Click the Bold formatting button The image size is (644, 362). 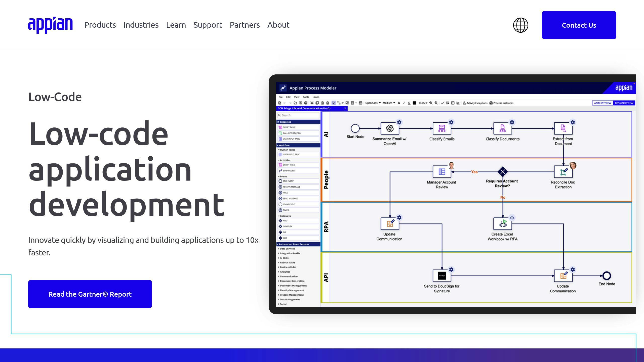click(399, 103)
